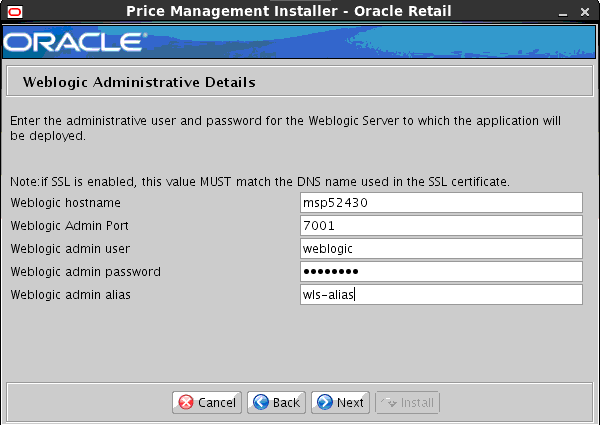Click the grayed-out Install button
Viewport: 603px width, 425px height.
pyautogui.click(x=407, y=402)
